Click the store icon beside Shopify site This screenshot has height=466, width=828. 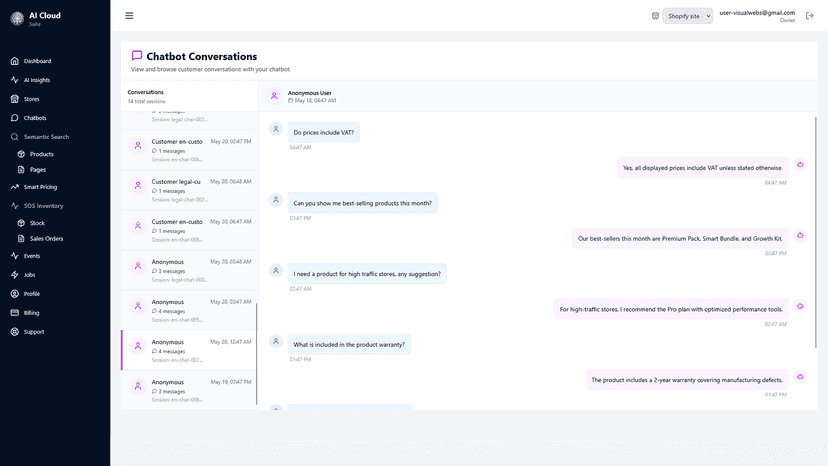pyautogui.click(x=655, y=16)
